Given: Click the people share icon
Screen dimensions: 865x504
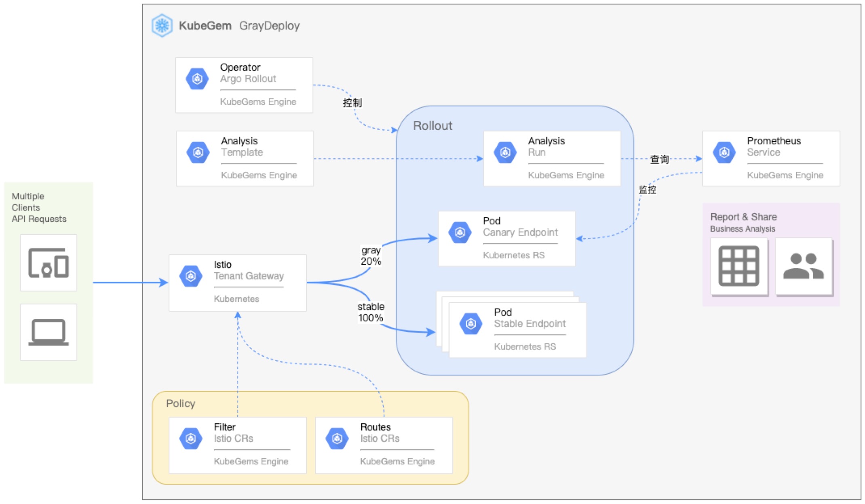Looking at the screenshot, I should (x=803, y=266).
